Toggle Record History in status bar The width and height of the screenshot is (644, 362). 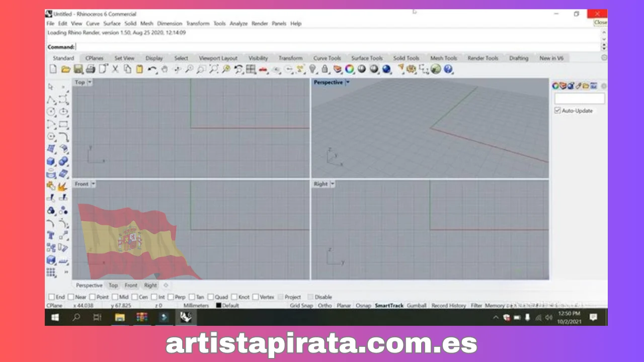[449, 306]
